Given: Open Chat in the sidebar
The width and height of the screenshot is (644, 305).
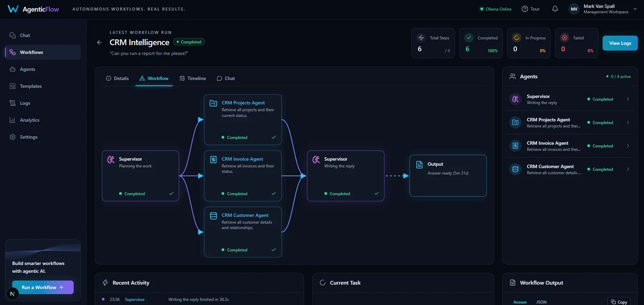Looking at the screenshot, I should [43, 35].
